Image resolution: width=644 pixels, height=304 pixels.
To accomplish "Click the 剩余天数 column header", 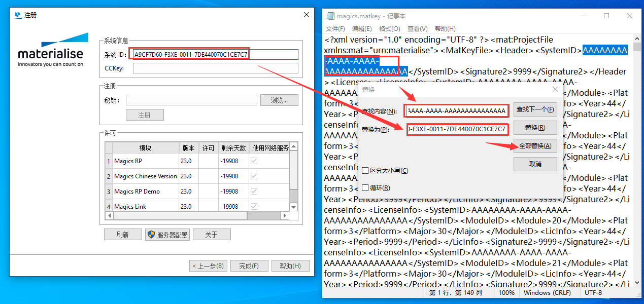I will (x=233, y=148).
